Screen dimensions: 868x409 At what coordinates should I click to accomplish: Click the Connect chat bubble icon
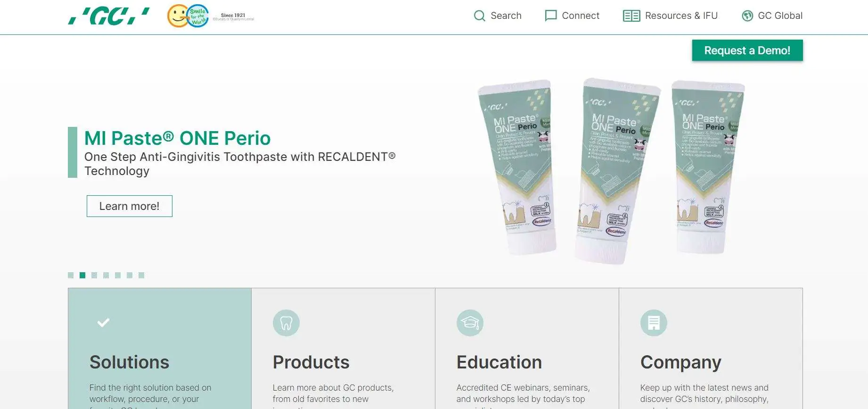[550, 16]
